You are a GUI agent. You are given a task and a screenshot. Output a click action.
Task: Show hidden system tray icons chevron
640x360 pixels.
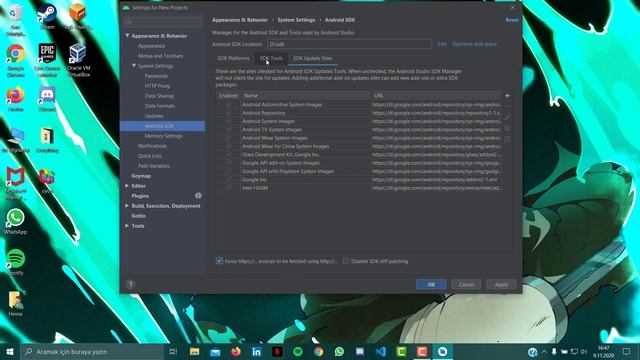pos(544,351)
